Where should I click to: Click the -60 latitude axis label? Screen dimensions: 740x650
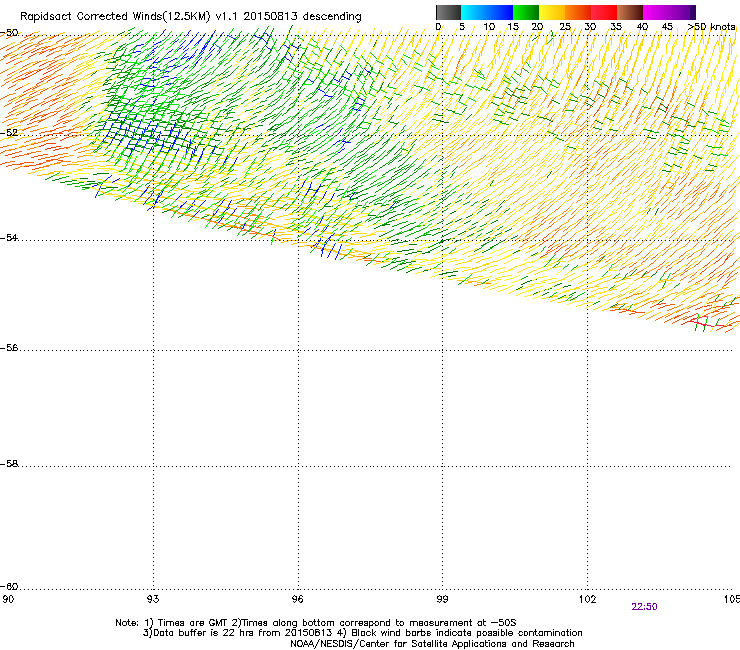pyautogui.click(x=9, y=587)
